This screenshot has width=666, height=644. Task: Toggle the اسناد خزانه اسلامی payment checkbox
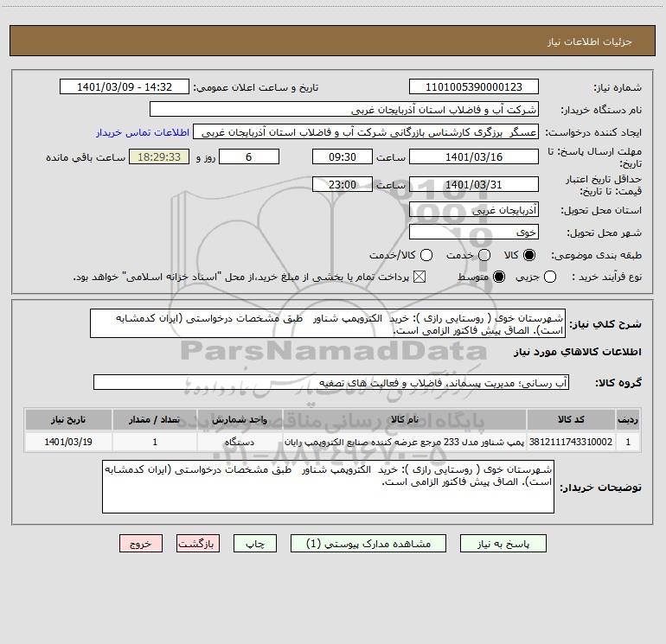(419, 277)
